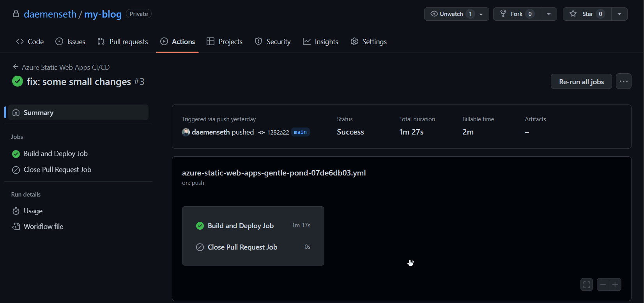Open the Issues tab
Screen dimensions: 644x303
70,41
